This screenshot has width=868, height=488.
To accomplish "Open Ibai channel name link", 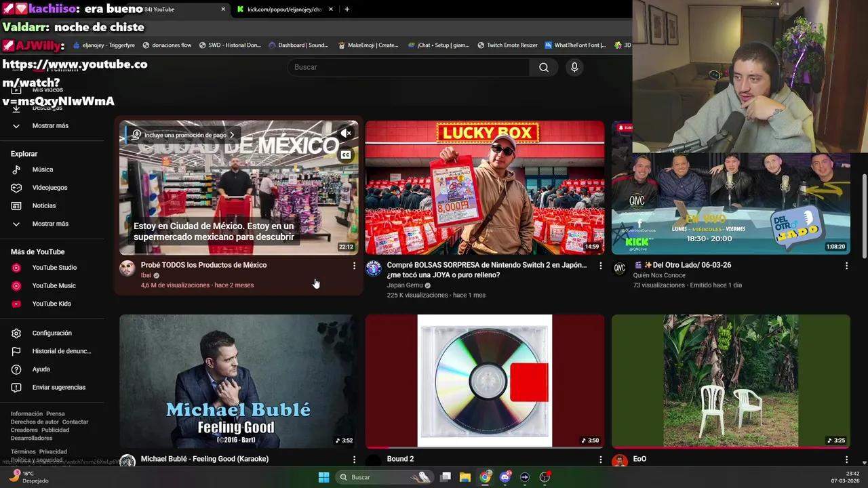I will point(146,275).
